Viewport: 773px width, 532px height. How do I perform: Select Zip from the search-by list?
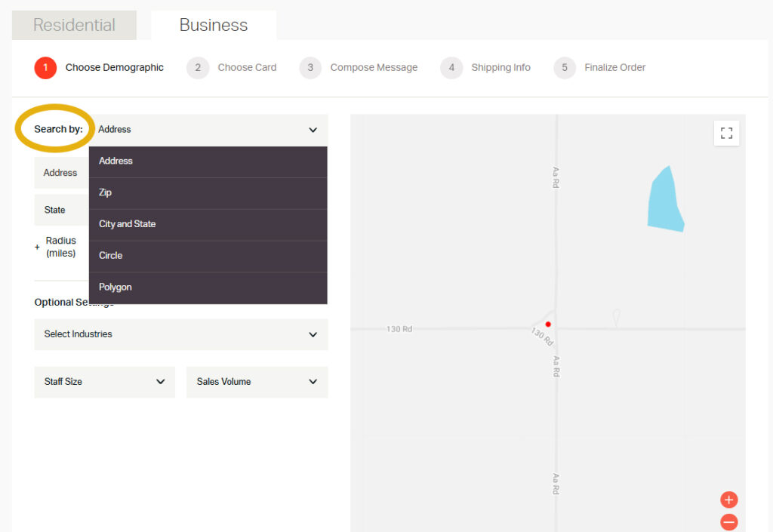[208, 193]
